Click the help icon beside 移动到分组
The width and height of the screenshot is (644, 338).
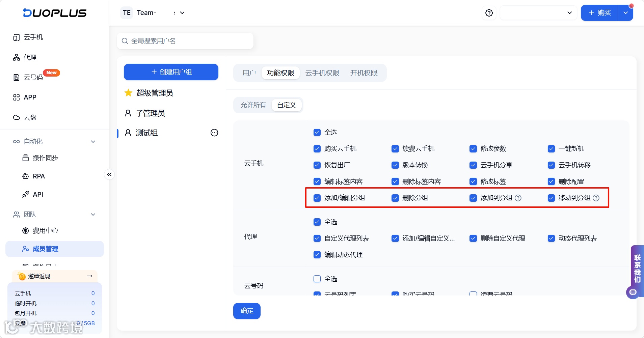[596, 198]
